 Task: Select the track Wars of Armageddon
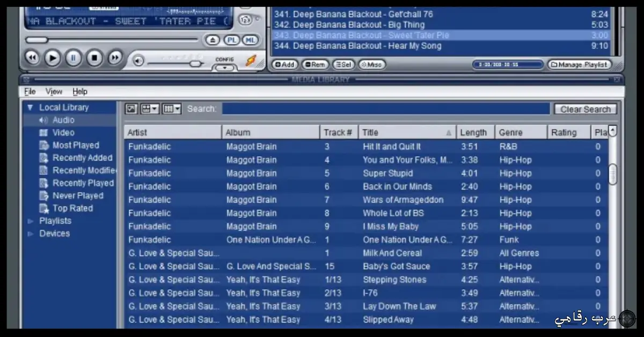point(366,200)
